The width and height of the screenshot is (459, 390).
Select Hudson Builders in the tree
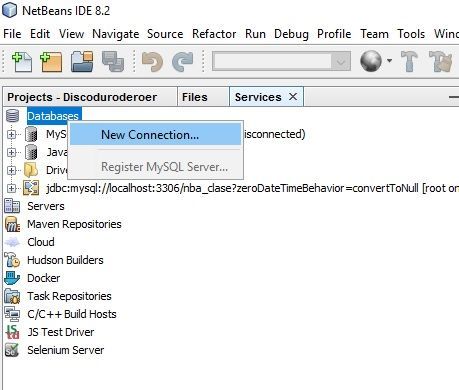coord(65,260)
